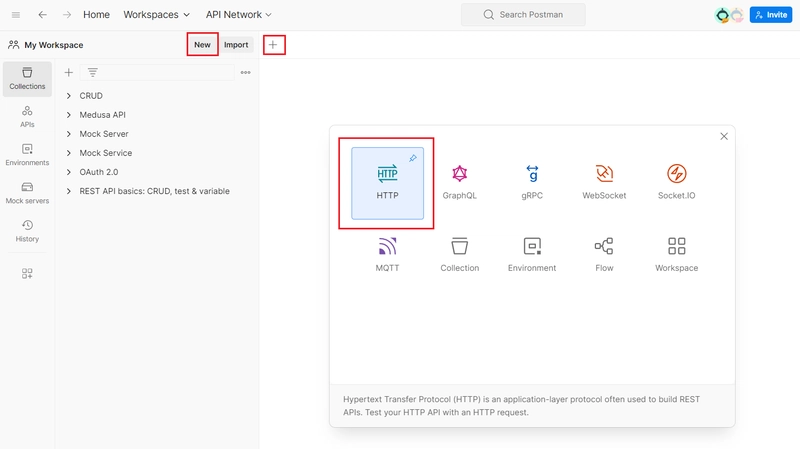This screenshot has width=800, height=449.
Task: Select the Mock servers sidebar tab
Action: pos(27,193)
